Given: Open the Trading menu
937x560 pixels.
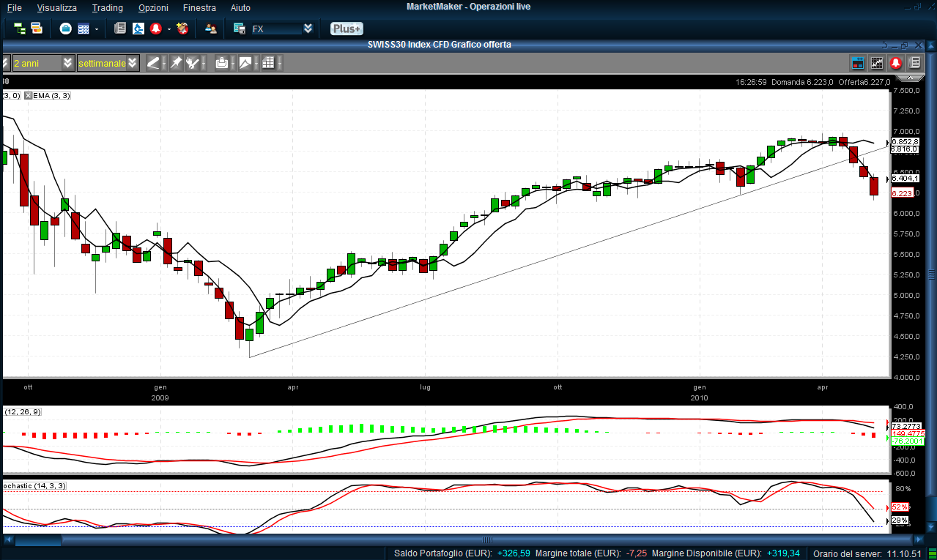Looking at the screenshot, I should 108,7.
